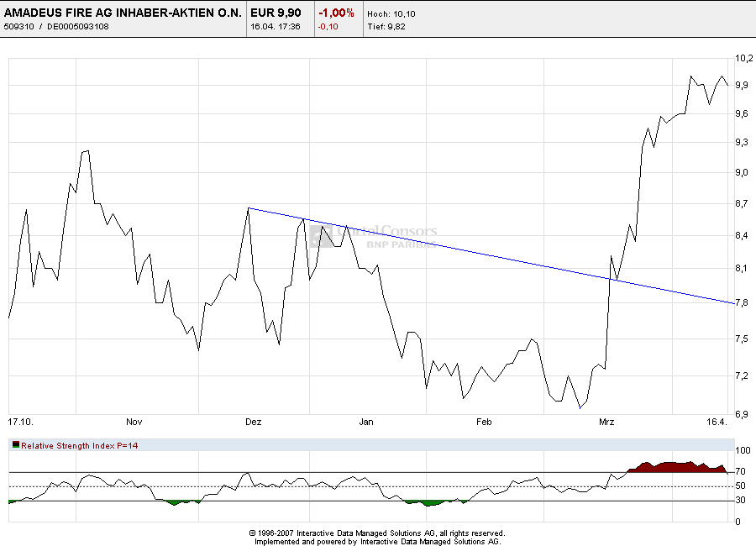Viewport: 756px width, 546px height.
Task: Click the RSI 30 axis label
Action: point(741,500)
